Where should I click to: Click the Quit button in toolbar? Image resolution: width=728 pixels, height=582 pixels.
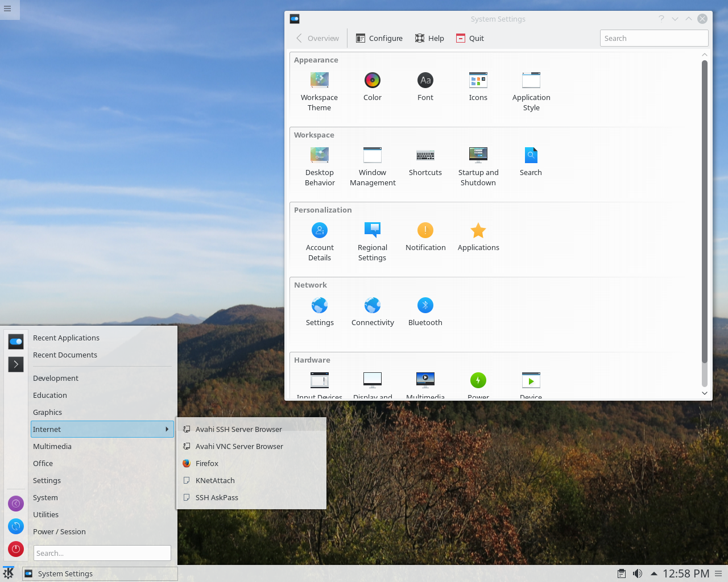tap(470, 38)
